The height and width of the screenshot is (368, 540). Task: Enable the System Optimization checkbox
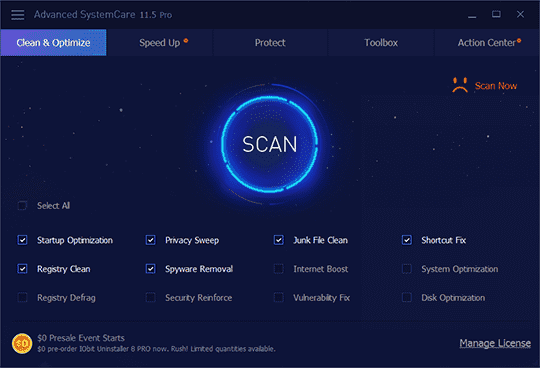point(407,269)
